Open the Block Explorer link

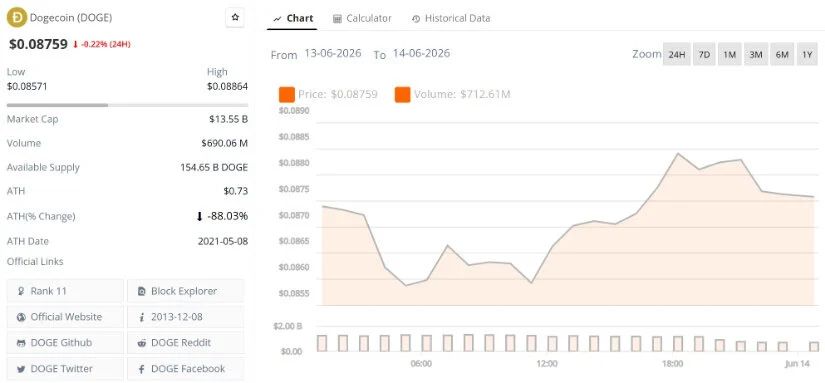click(x=186, y=291)
